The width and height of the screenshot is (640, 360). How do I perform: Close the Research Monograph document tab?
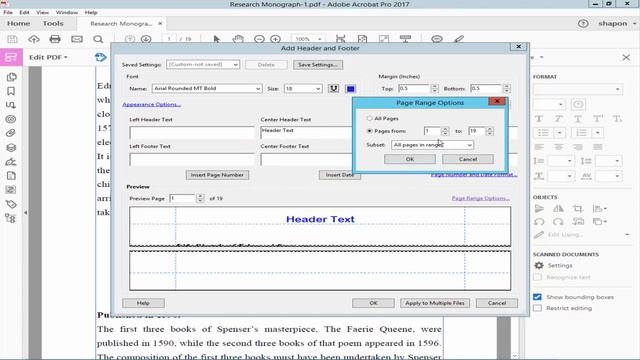(x=160, y=24)
